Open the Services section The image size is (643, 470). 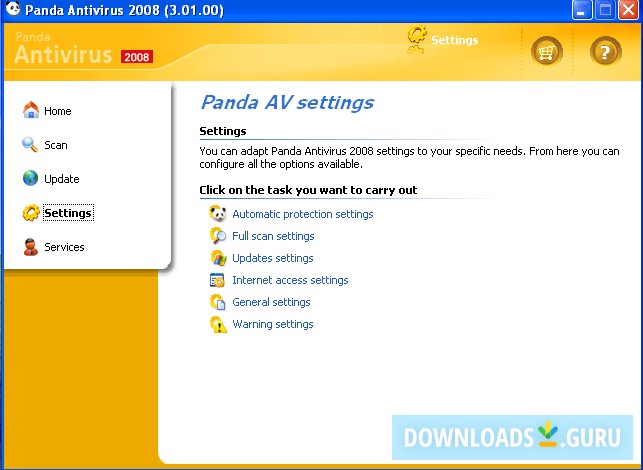pos(64,247)
